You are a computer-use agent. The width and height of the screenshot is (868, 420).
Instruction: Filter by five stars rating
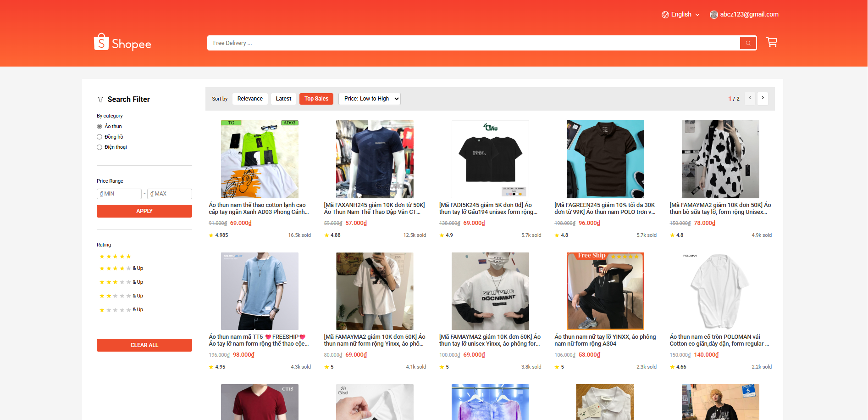point(115,257)
